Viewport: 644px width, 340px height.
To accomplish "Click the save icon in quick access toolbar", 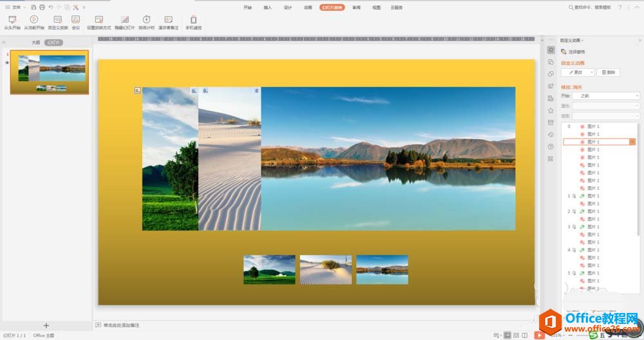I will [x=33, y=7].
